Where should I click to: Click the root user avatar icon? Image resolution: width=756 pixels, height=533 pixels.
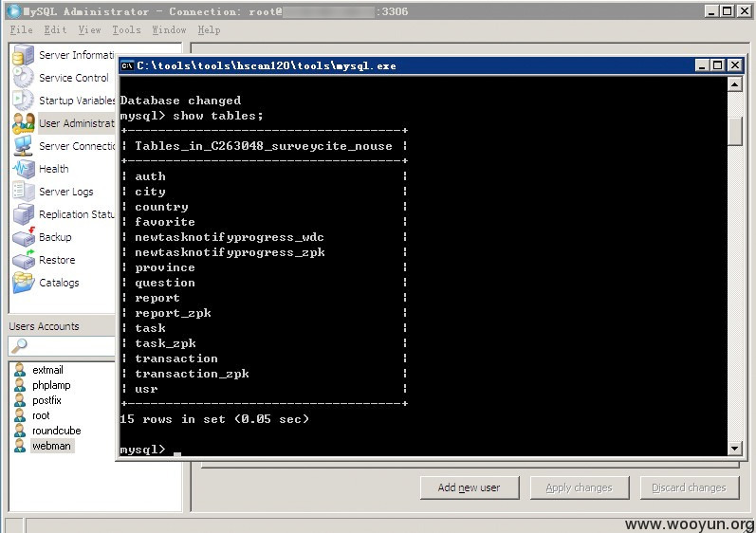tap(20, 415)
